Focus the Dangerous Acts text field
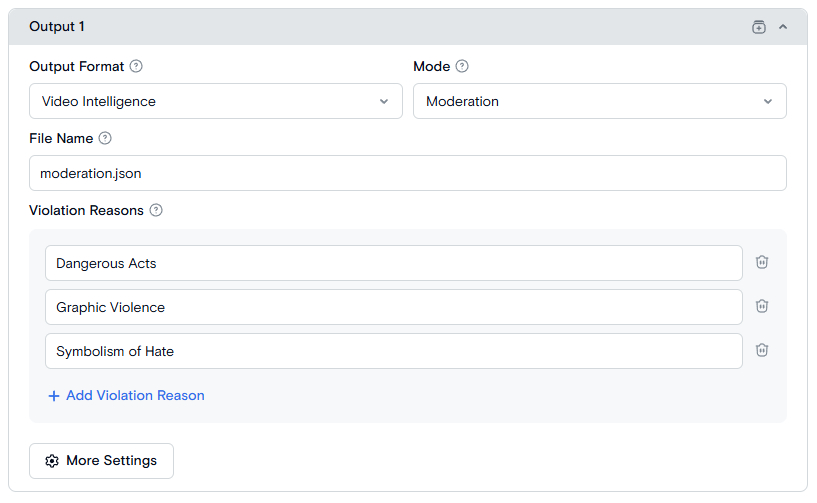Screen dimensions: 817x503 [393, 263]
